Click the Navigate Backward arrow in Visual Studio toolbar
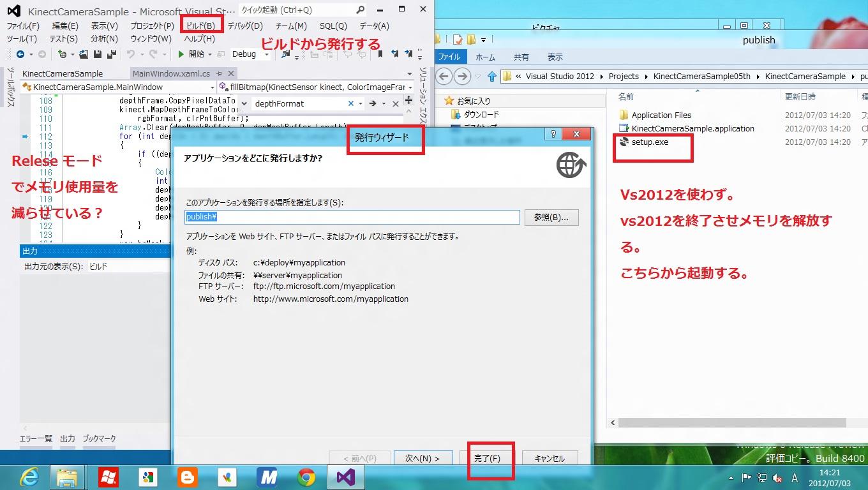Image resolution: width=868 pixels, height=490 pixels. click(x=20, y=54)
